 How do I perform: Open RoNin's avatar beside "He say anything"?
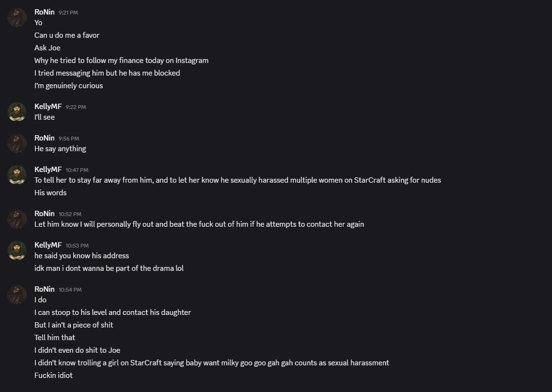(17, 143)
